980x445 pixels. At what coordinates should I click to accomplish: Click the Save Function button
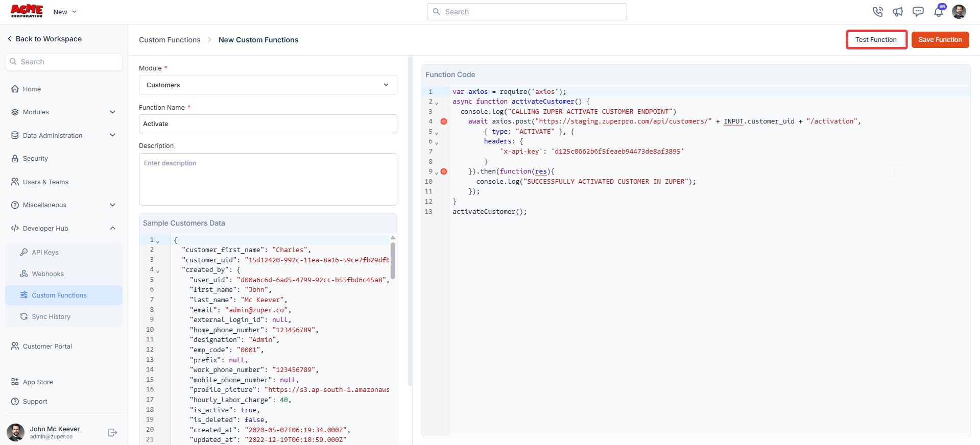940,39
